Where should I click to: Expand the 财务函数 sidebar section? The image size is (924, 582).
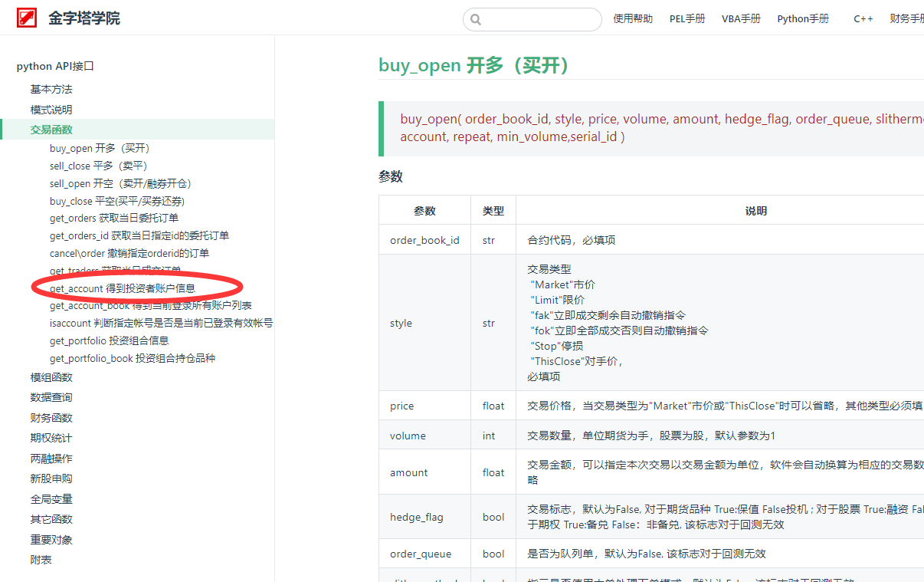[51, 418]
